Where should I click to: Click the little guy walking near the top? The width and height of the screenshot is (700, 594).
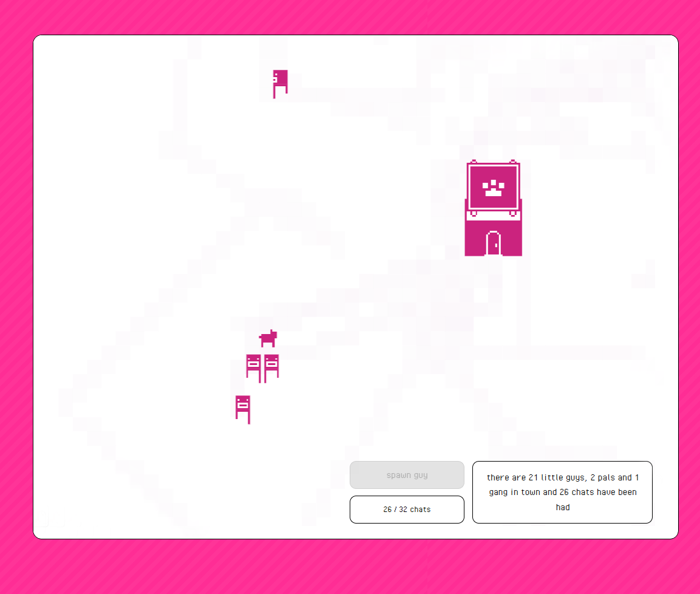tap(280, 84)
